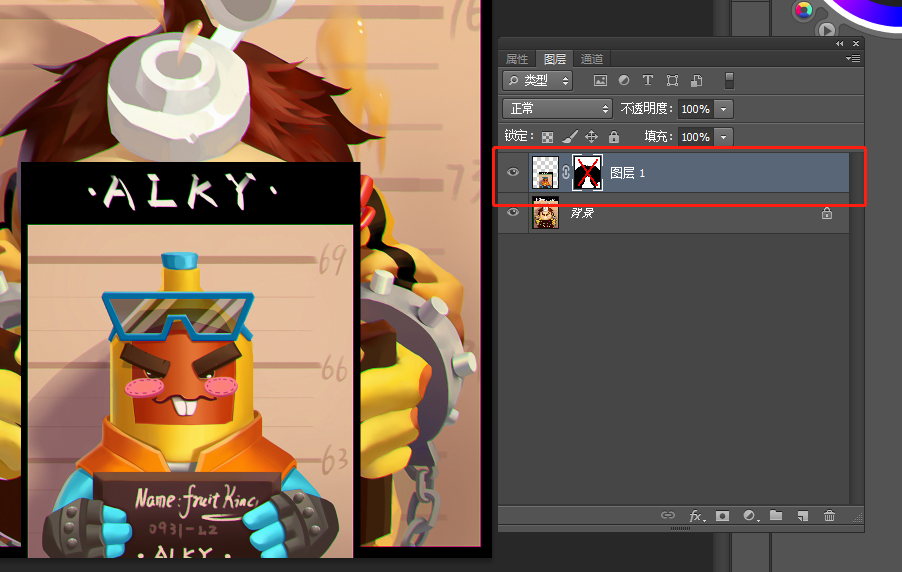Click the 填充 100% fill value field
The image size is (902, 572).
(695, 137)
